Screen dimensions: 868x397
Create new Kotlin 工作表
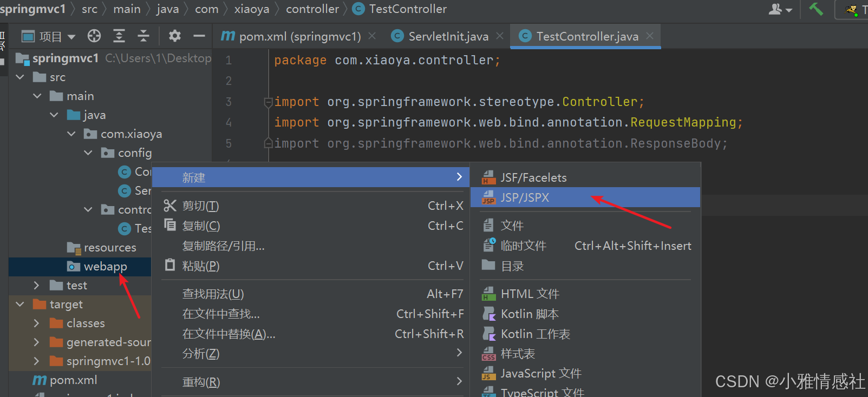[585, 334]
